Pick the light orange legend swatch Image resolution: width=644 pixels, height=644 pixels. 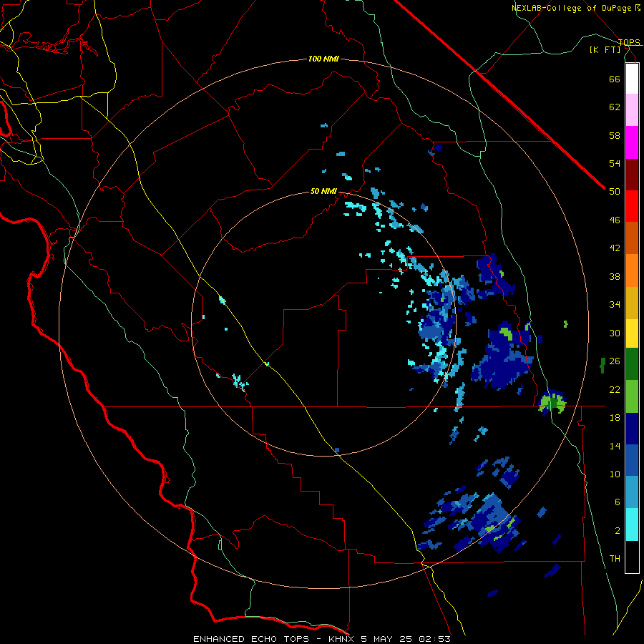coord(632,270)
